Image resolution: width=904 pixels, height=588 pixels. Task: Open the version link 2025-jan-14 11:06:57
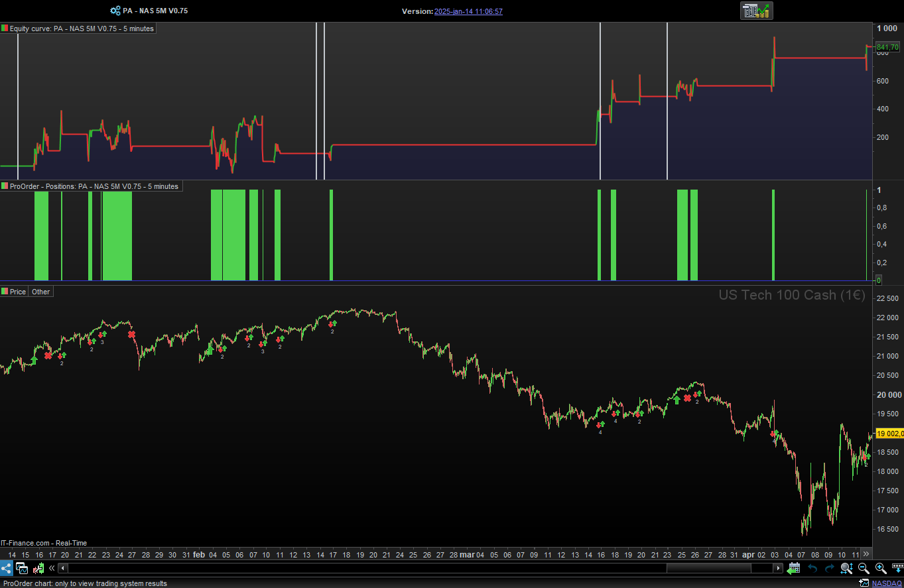(468, 11)
